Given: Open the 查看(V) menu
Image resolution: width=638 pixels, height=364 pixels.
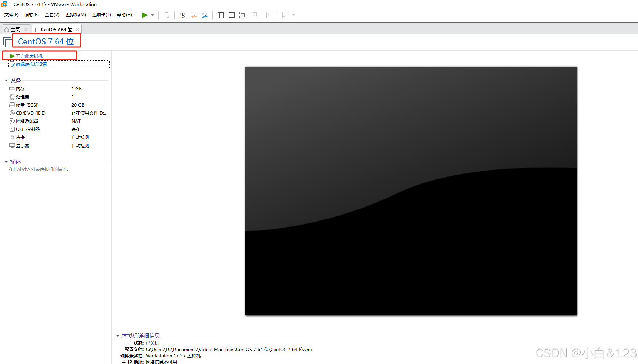Looking at the screenshot, I should (52, 15).
